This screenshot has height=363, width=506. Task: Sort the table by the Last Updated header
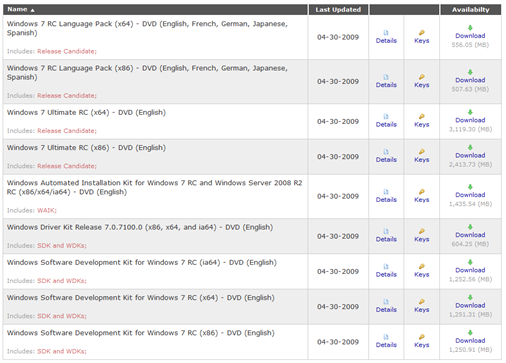point(338,10)
